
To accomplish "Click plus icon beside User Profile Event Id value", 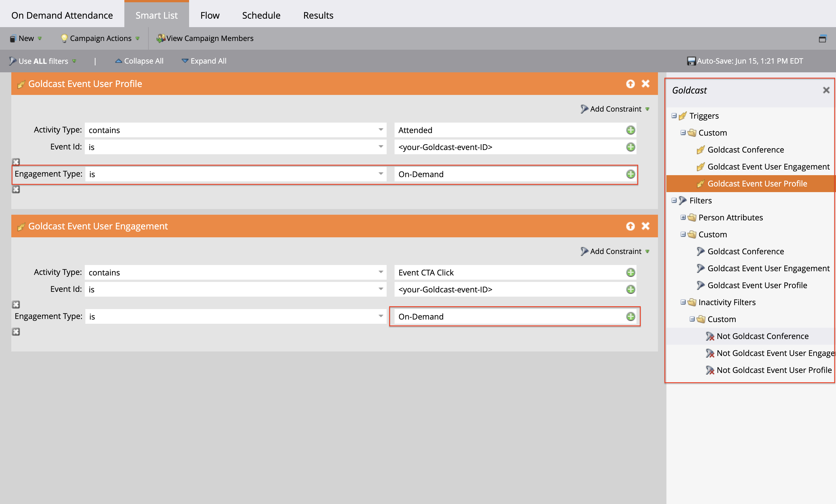I will (631, 147).
